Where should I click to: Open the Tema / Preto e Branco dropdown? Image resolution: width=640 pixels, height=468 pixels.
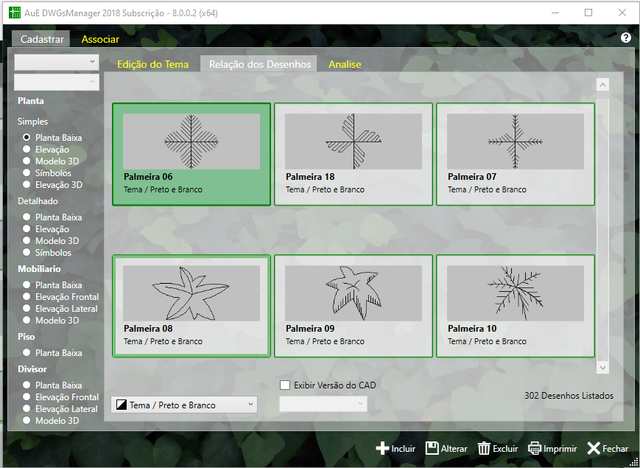pyautogui.click(x=184, y=404)
